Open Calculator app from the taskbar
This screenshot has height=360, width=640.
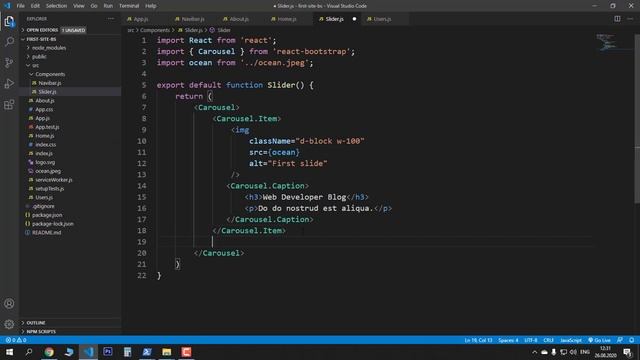point(127,352)
